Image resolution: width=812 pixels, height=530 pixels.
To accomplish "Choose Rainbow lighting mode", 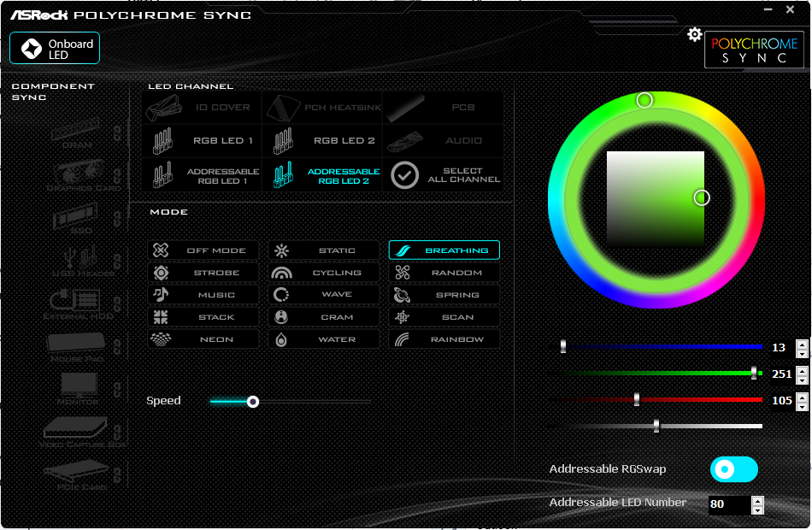I will [x=444, y=339].
